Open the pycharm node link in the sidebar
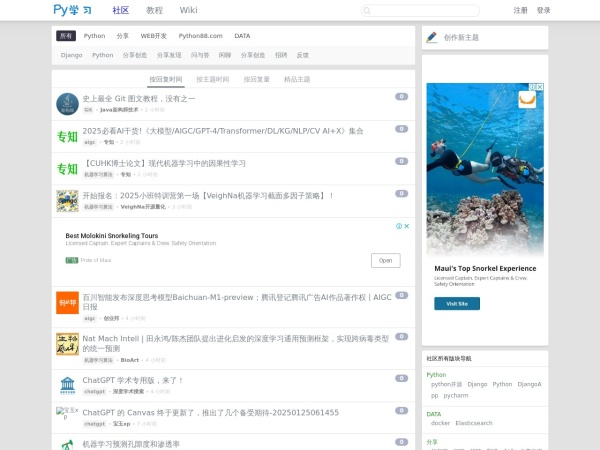Image resolution: width=600 pixels, height=450 pixels. pos(456,395)
